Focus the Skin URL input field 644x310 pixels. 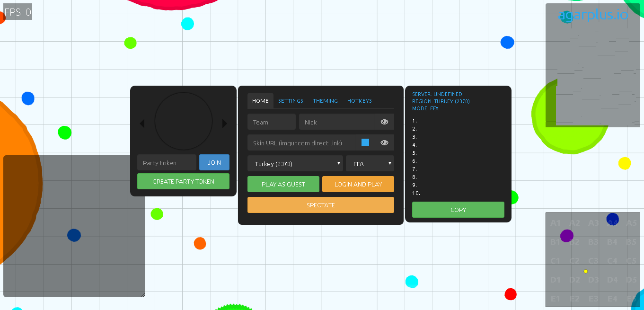coord(321,142)
